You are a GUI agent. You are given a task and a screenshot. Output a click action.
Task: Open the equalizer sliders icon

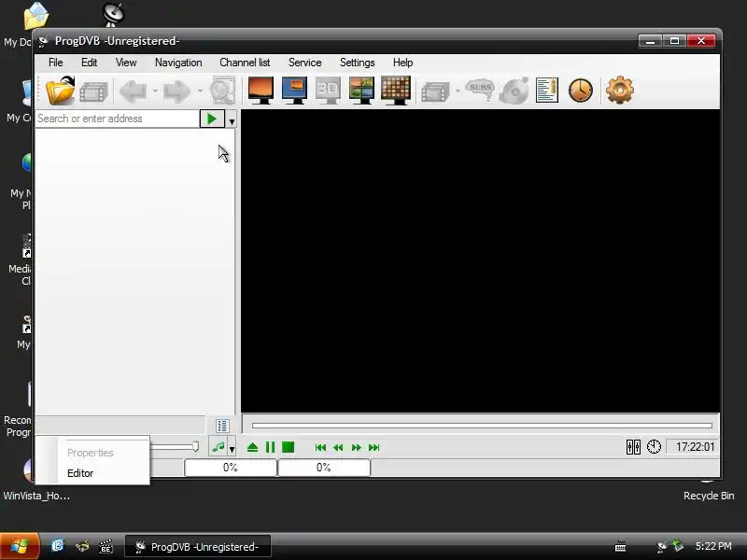[633, 447]
